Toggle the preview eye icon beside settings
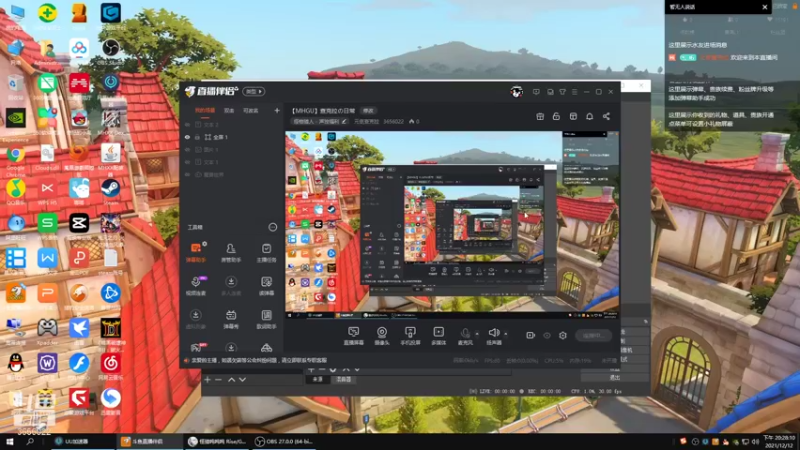Viewport: 800px width, 450px height. (547, 335)
